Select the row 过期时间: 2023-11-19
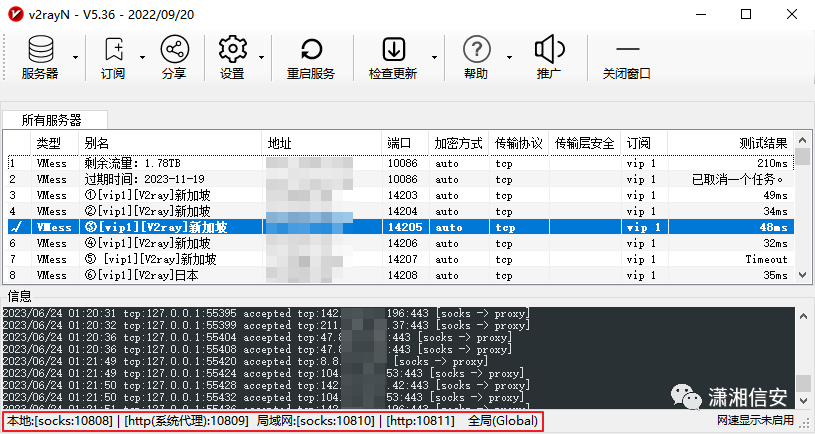The height and width of the screenshot is (434, 815). [x=399, y=179]
